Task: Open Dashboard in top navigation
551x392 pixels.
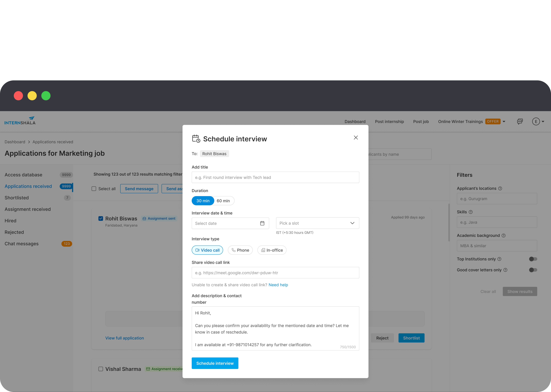Action: click(x=355, y=122)
